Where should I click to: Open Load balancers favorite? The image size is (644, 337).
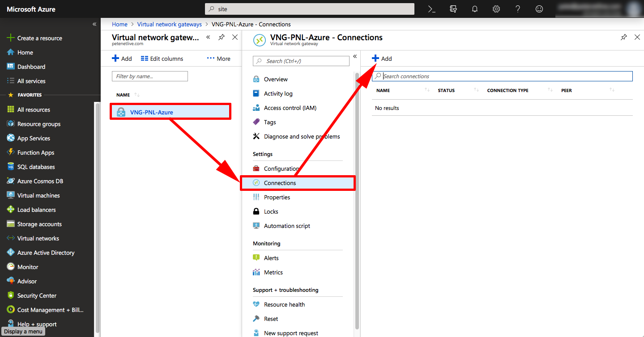click(x=31, y=210)
